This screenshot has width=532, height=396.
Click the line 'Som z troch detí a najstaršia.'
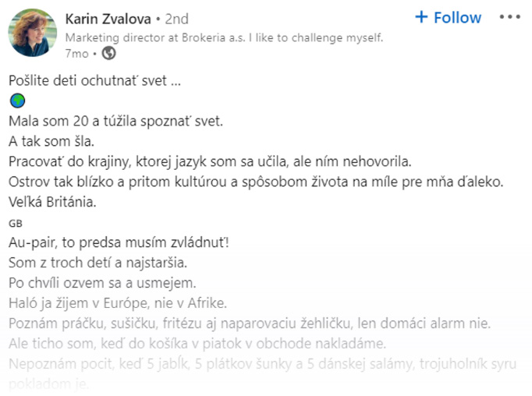click(98, 263)
